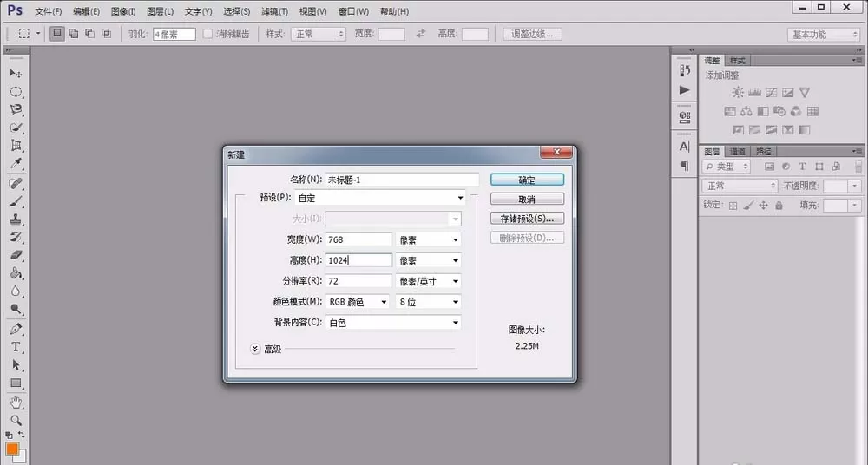Select the Eraser tool

[x=16, y=255]
